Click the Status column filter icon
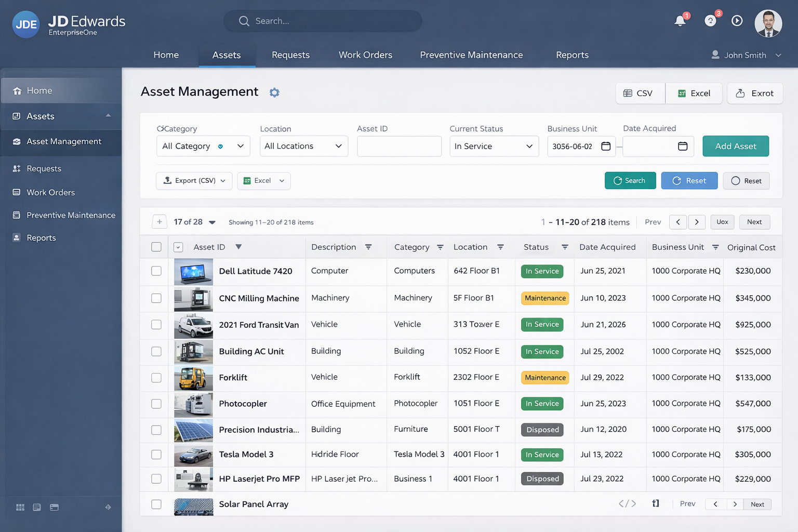 (x=565, y=247)
